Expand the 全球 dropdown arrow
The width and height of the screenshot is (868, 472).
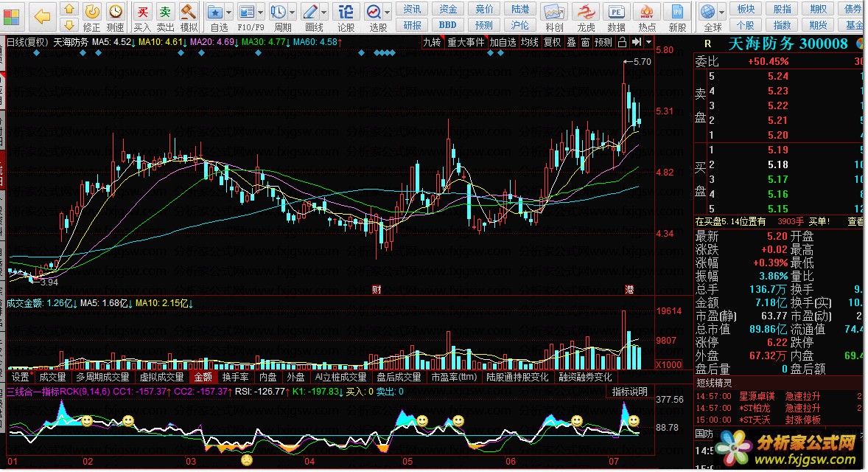721,13
